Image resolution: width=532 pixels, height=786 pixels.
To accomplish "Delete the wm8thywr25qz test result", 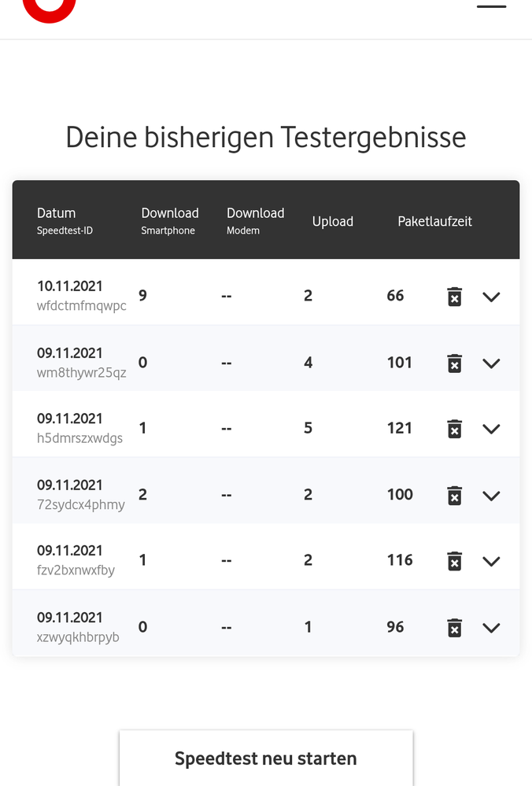I will coord(454,363).
